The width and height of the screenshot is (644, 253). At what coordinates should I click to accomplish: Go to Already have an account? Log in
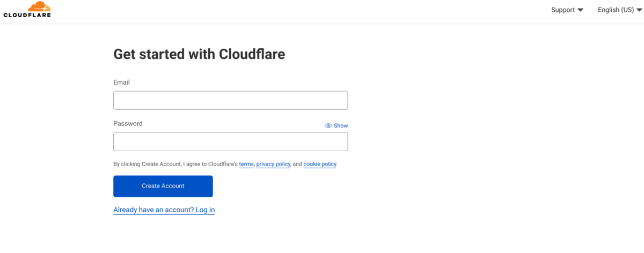pos(164,210)
